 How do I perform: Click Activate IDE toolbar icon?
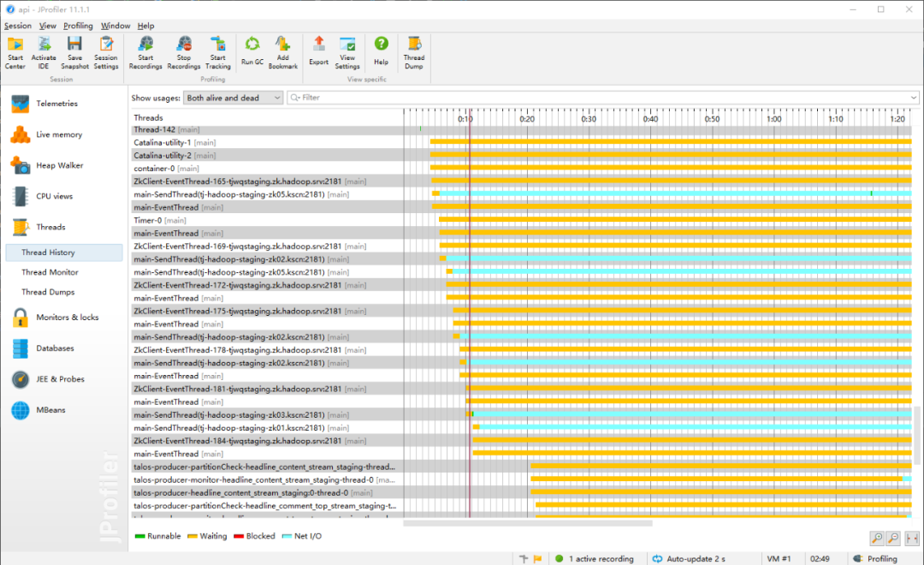tap(44, 52)
